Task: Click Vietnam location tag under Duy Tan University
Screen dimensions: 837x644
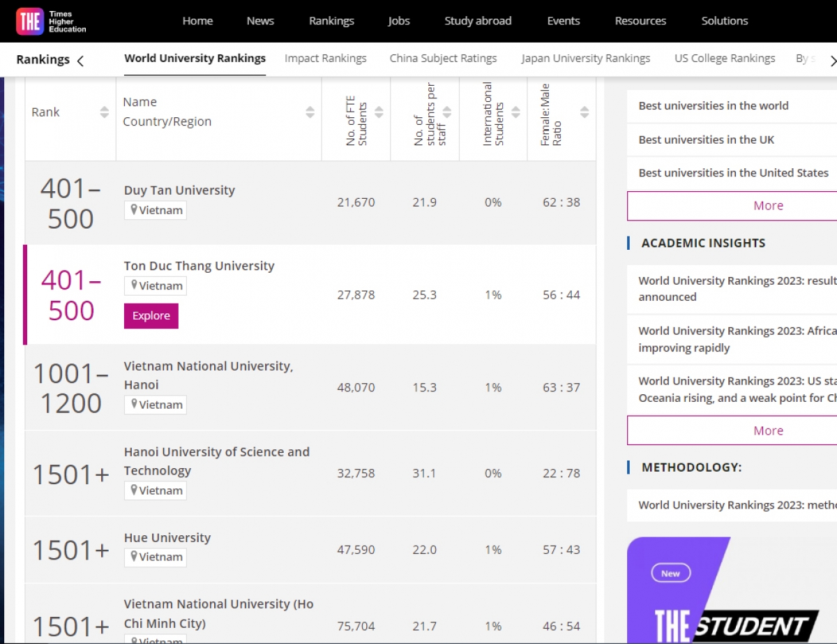Action: pyautogui.click(x=156, y=210)
